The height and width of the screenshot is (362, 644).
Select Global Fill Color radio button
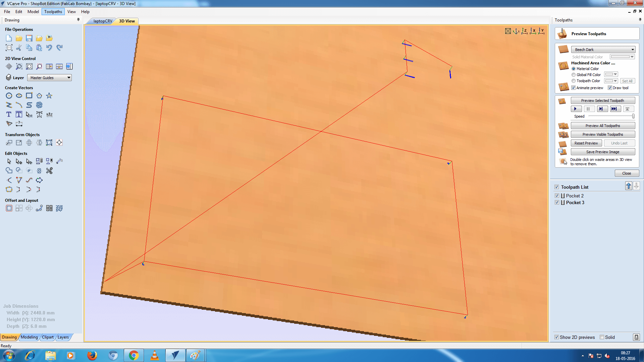pyautogui.click(x=574, y=75)
